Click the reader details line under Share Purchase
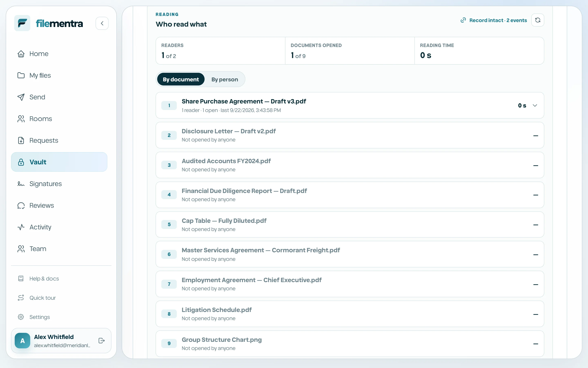Image resolution: width=588 pixels, height=368 pixels. (x=231, y=110)
